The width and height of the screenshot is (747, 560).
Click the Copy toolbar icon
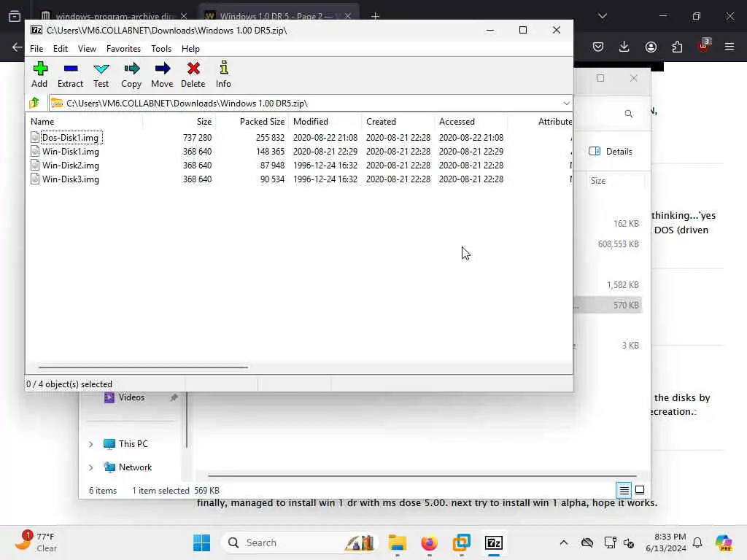131,74
